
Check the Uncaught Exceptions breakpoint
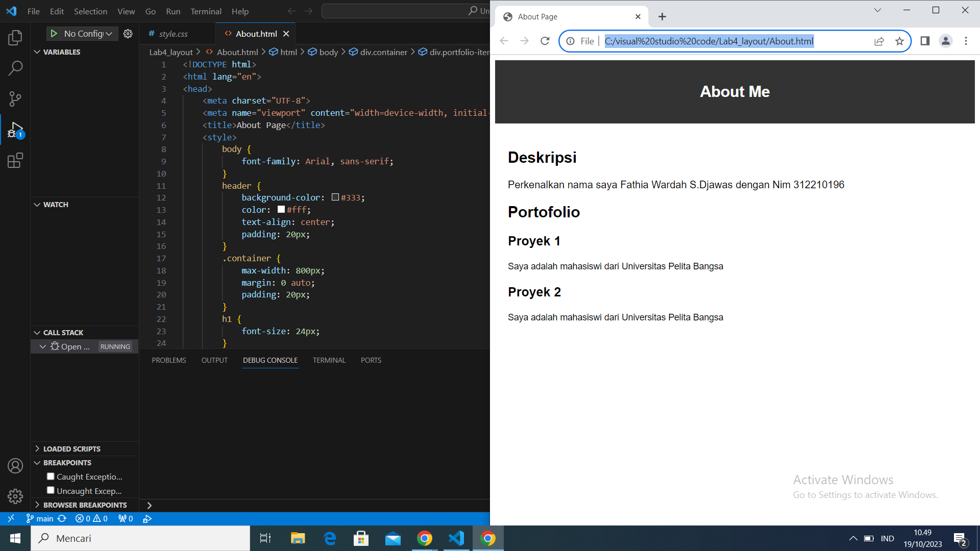[51, 490]
